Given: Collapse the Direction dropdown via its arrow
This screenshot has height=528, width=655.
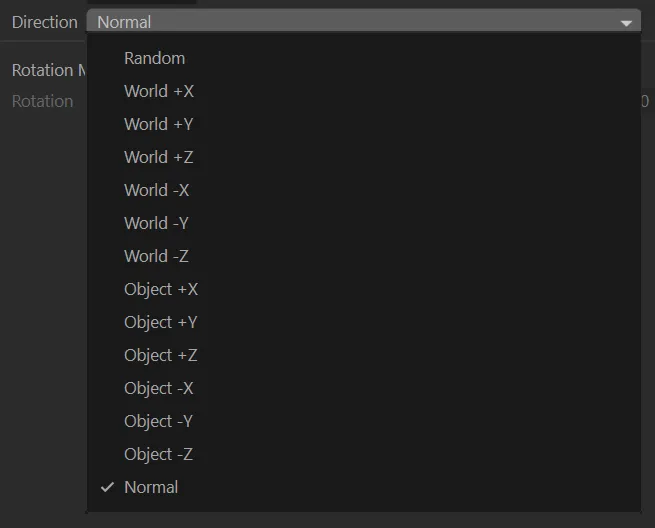Looking at the screenshot, I should pyautogui.click(x=627, y=22).
